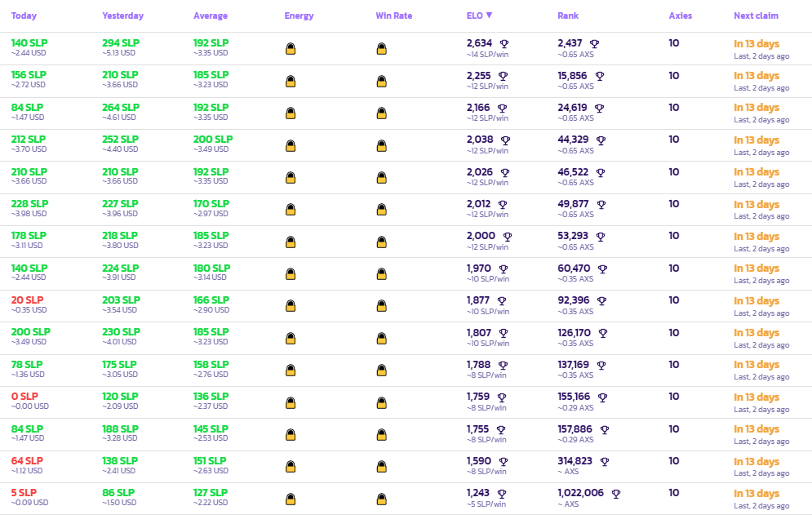The height and width of the screenshot is (515, 812).
Task: Open the trophy icon next to rank 314,823
Action: tap(605, 462)
